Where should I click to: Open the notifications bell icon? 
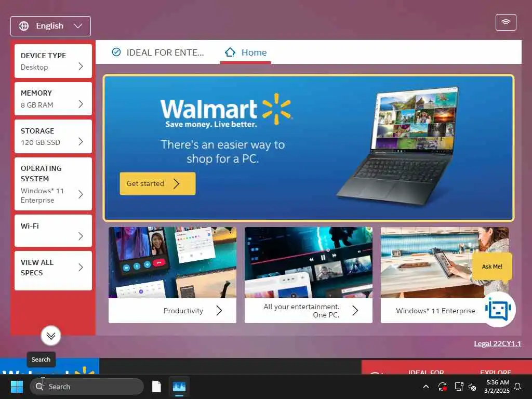point(518,387)
